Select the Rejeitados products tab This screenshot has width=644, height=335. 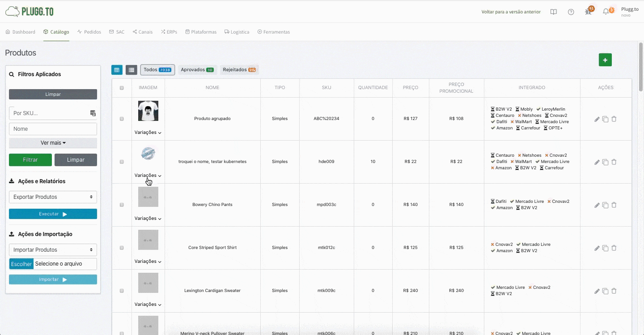[239, 70]
